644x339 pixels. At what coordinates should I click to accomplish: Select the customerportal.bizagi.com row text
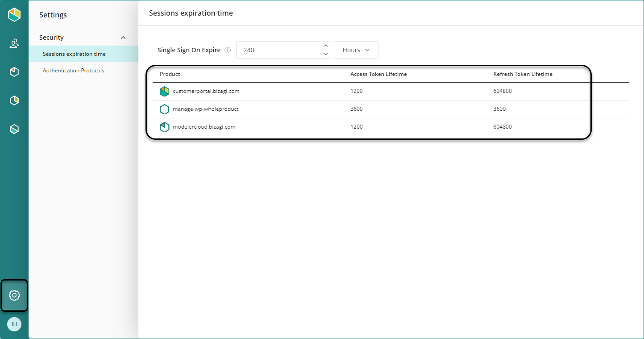(206, 91)
